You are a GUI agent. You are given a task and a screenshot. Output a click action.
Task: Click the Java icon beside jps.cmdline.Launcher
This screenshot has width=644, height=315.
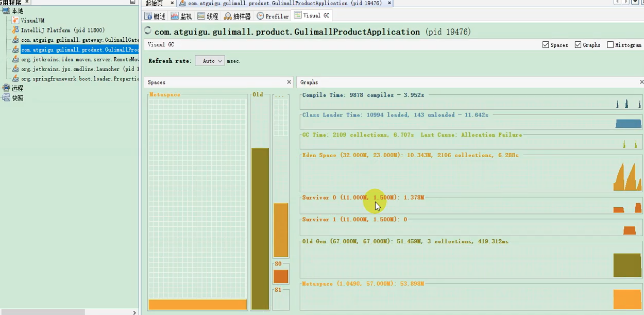pyautogui.click(x=15, y=69)
